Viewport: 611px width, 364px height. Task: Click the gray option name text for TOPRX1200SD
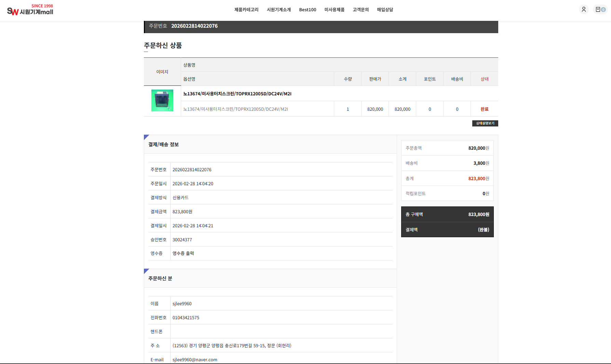click(x=235, y=109)
